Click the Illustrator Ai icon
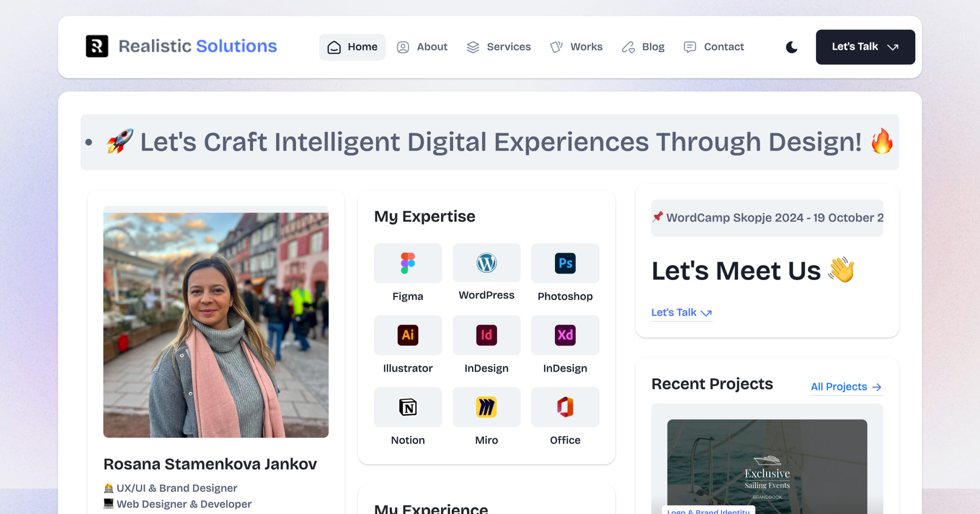 (x=408, y=335)
